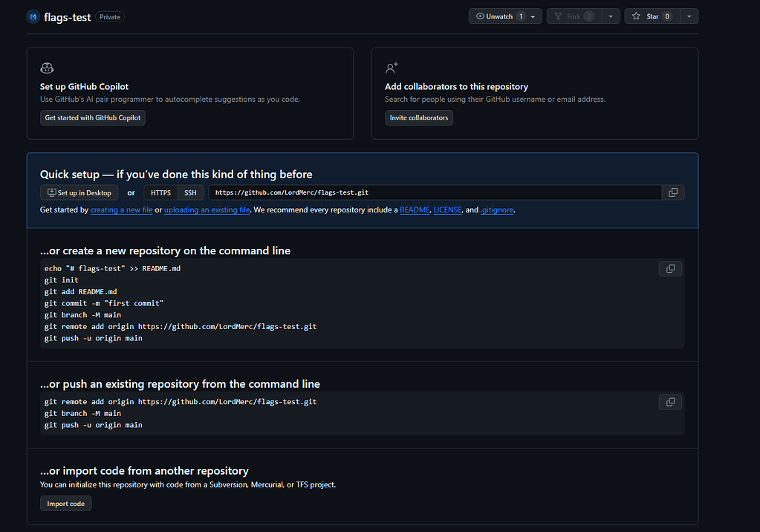Viewport: 760px width, 532px height.
Task: Open the Star lists dropdown arrow
Action: tap(689, 16)
